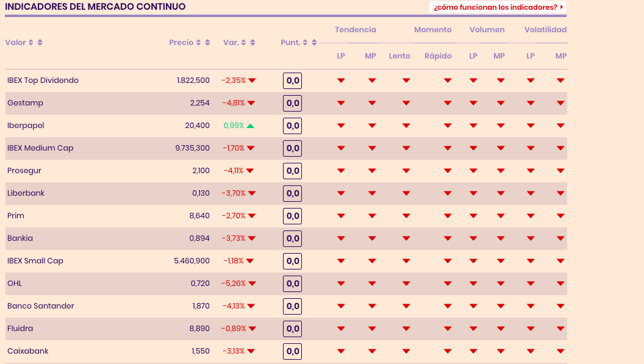This screenshot has width=644, height=364.
Task: Click Tendencia LP arrow for IBEX Small Cap
Action: 341,261
